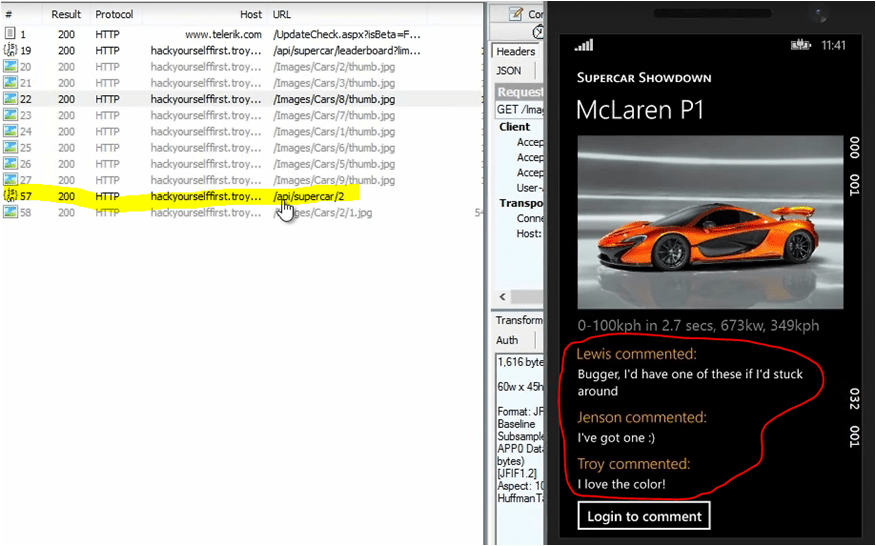Screen dimensions: 876x546
Task: Tap the phone signal strength icon
Action: (583, 46)
